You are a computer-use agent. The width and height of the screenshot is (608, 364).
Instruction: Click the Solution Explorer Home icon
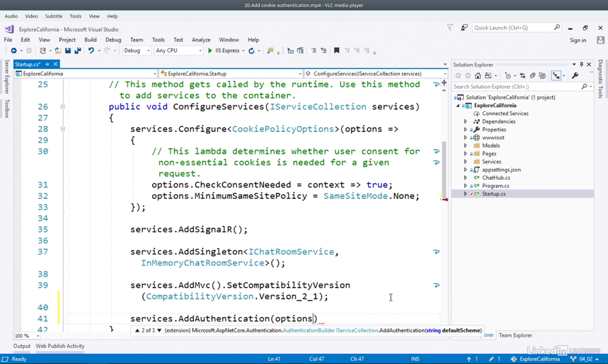[478, 76]
